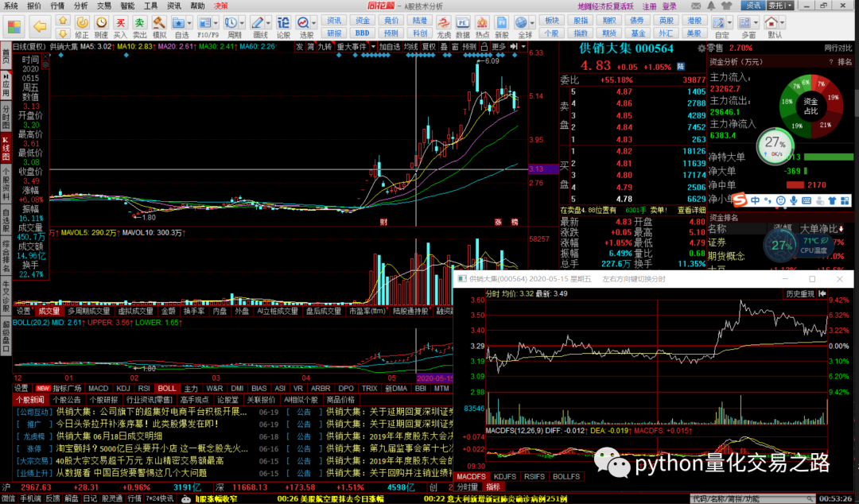
Task: Open the 修正 correction tool
Action: point(82,23)
